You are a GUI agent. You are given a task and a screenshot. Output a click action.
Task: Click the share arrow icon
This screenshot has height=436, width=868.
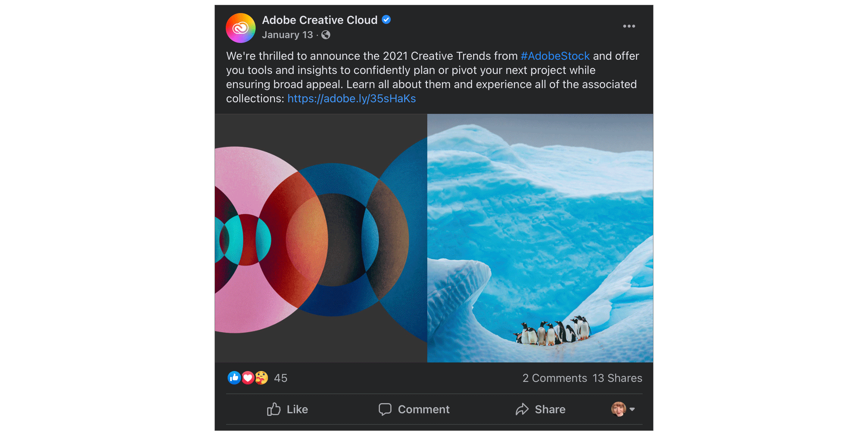[522, 409]
